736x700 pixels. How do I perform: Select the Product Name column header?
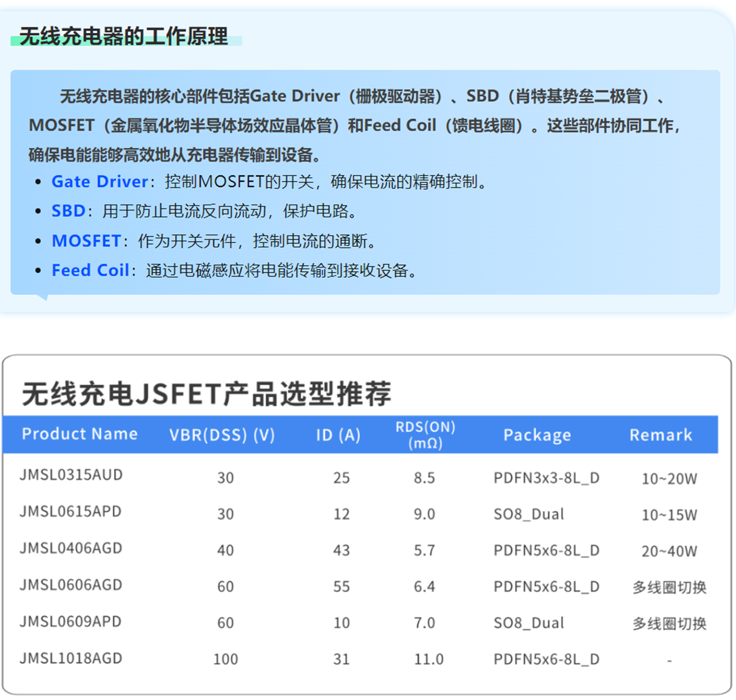(x=80, y=434)
